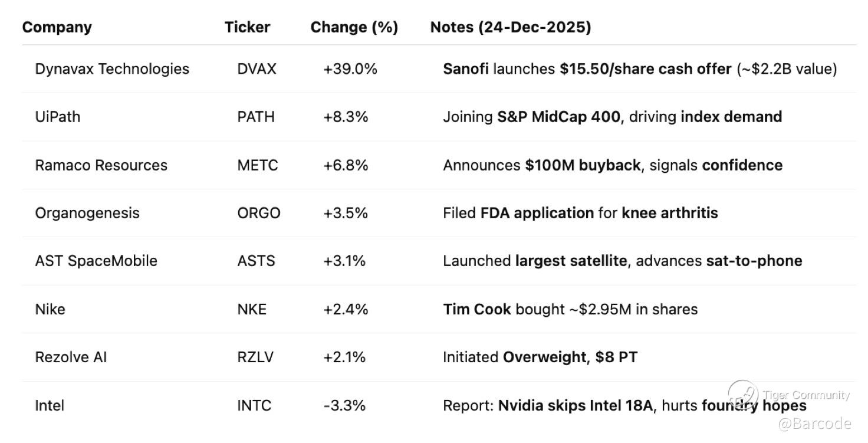Image resolution: width=868 pixels, height=443 pixels.
Task: Select the Ramaco Resources row name
Action: [101, 165]
